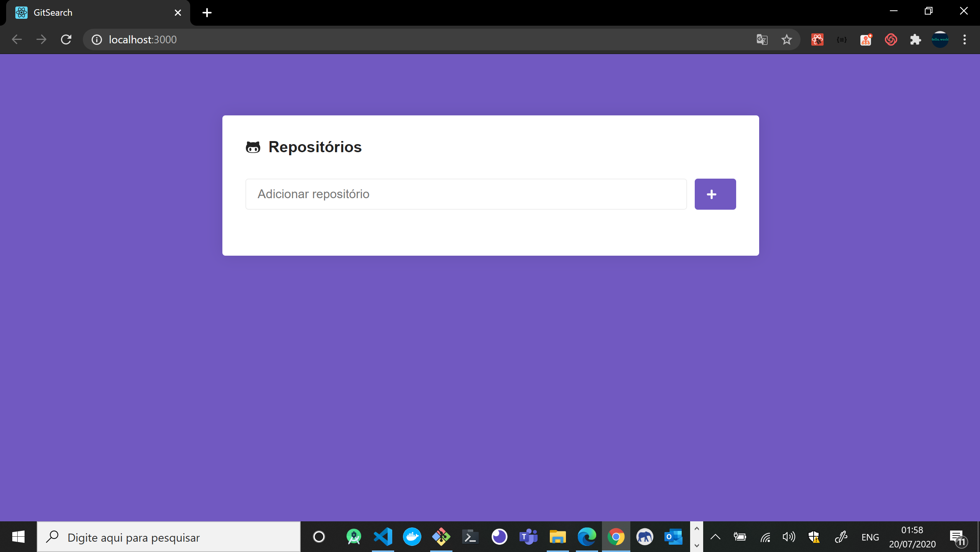Screen dimensions: 980x552
Task: Click the GitHub cat icon beside Repositórios
Action: (253, 147)
